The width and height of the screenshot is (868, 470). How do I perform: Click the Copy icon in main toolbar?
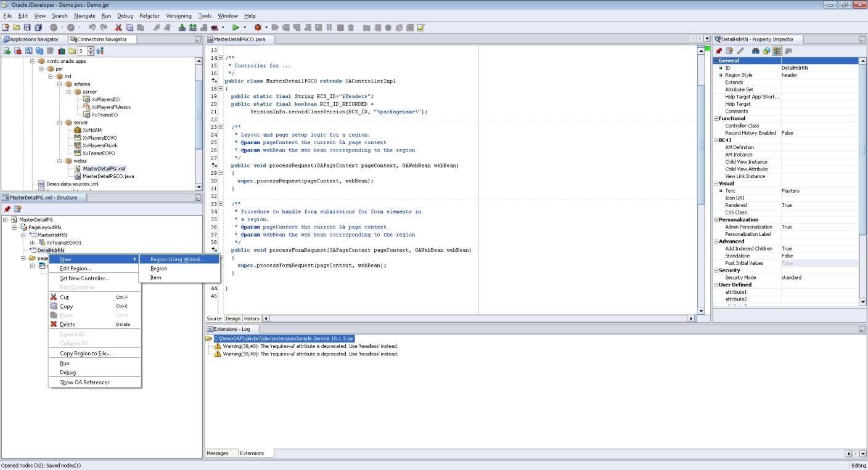click(x=129, y=28)
